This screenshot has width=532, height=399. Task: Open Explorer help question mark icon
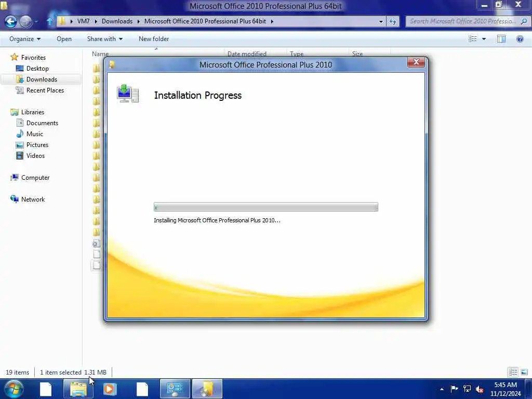pyautogui.click(x=520, y=39)
